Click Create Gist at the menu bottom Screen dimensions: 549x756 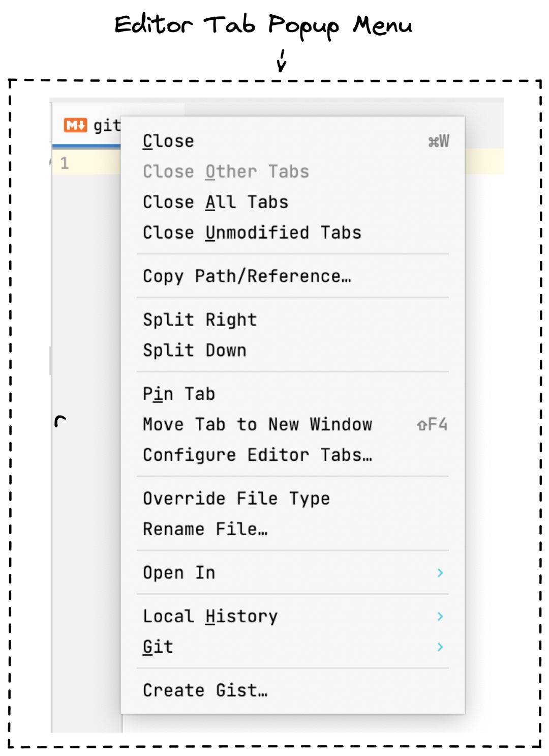tap(205, 690)
